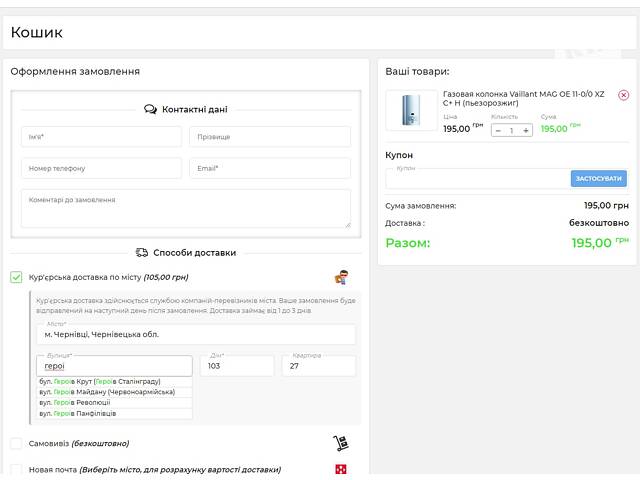Viewport: 640px width, 480px height.
Task: Enable the Новая почта delivery checkbox
Action: point(16,469)
